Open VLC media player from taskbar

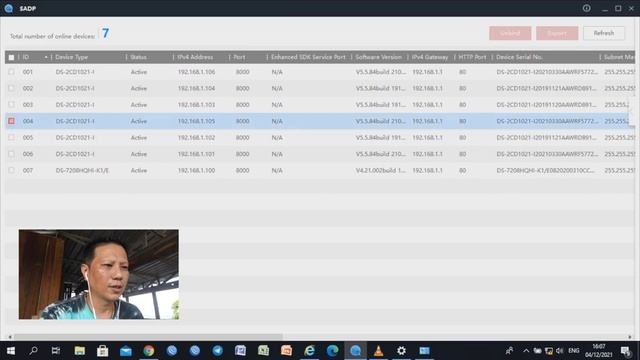(378, 351)
